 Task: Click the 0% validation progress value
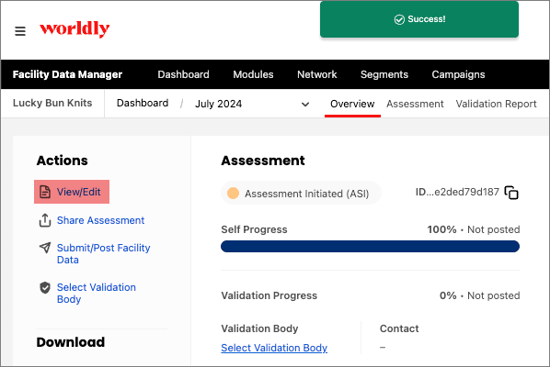(x=448, y=295)
